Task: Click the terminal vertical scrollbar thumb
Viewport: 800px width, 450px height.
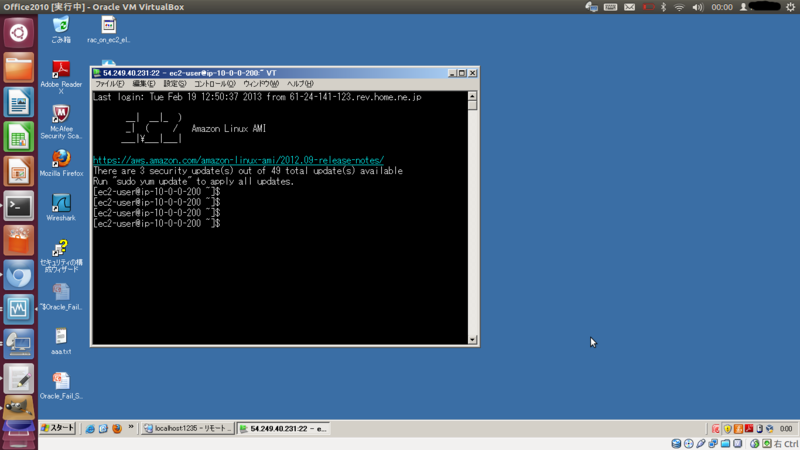Action: (x=472, y=105)
